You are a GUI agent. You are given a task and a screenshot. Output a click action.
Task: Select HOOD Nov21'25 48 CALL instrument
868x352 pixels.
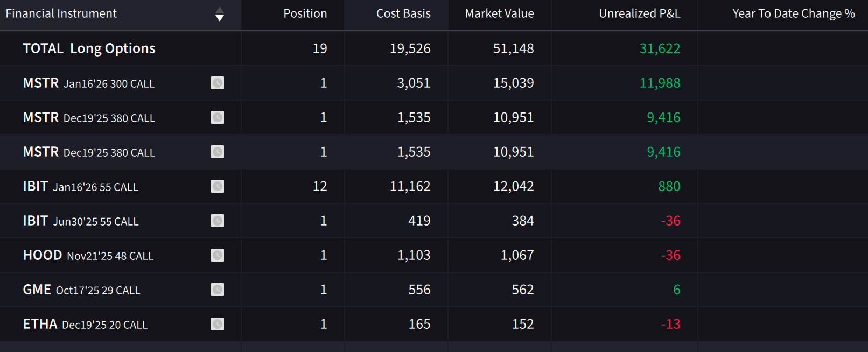pyautogui.click(x=88, y=255)
